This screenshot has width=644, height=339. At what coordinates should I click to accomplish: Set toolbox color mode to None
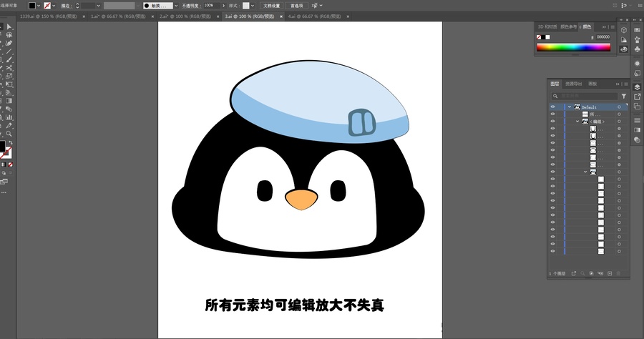pos(11,164)
